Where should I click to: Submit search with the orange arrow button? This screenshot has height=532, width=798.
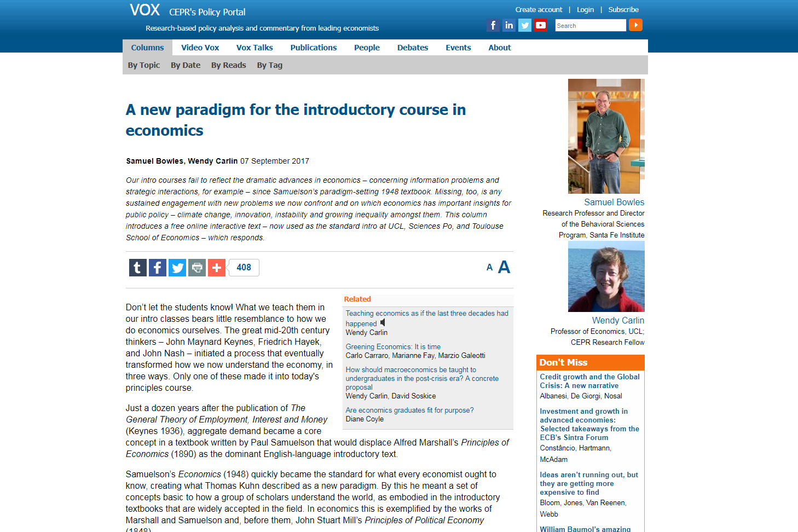(635, 25)
